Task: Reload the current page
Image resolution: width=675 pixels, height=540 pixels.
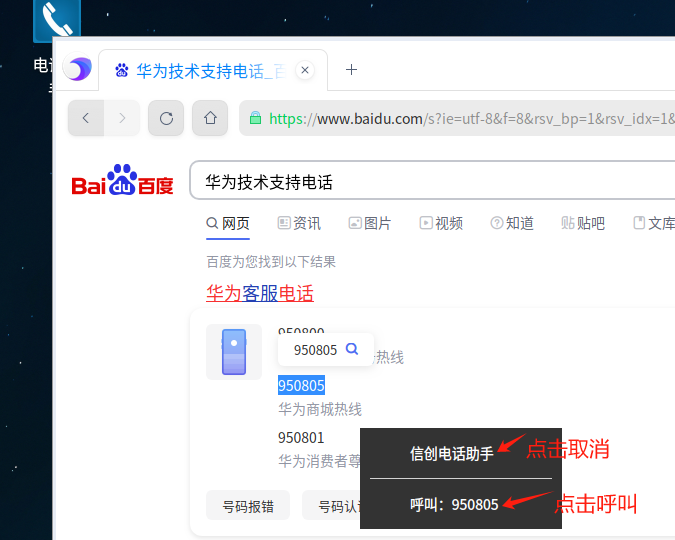Action: (x=166, y=118)
